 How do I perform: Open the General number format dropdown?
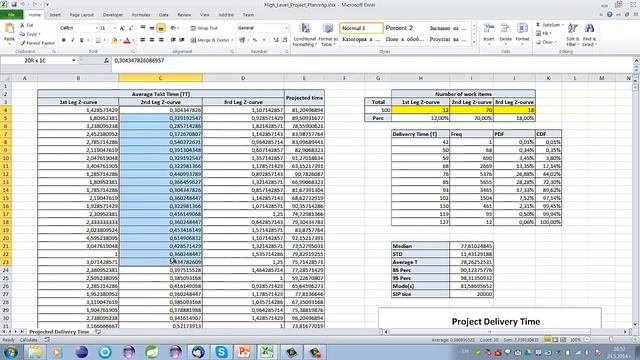(x=286, y=28)
